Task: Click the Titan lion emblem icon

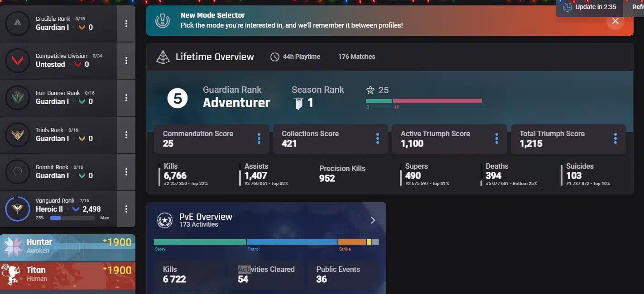Action: point(11,275)
